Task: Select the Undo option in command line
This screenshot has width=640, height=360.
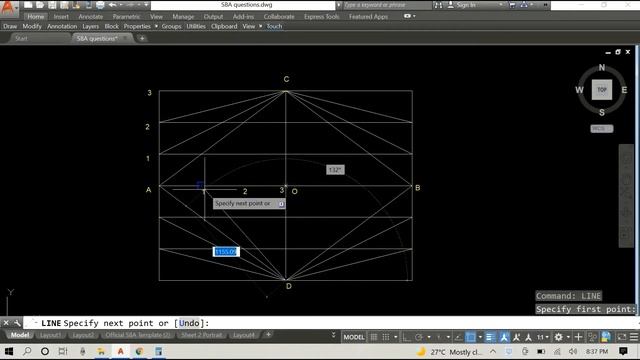Action: coord(189,323)
